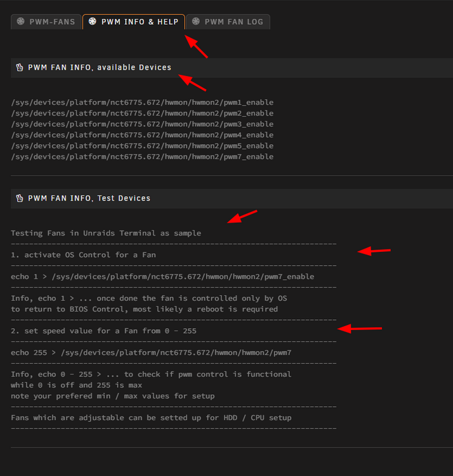Image resolution: width=453 pixels, height=476 pixels.
Task: Click the fan icon on PWM-FANS tab
Action: click(21, 21)
